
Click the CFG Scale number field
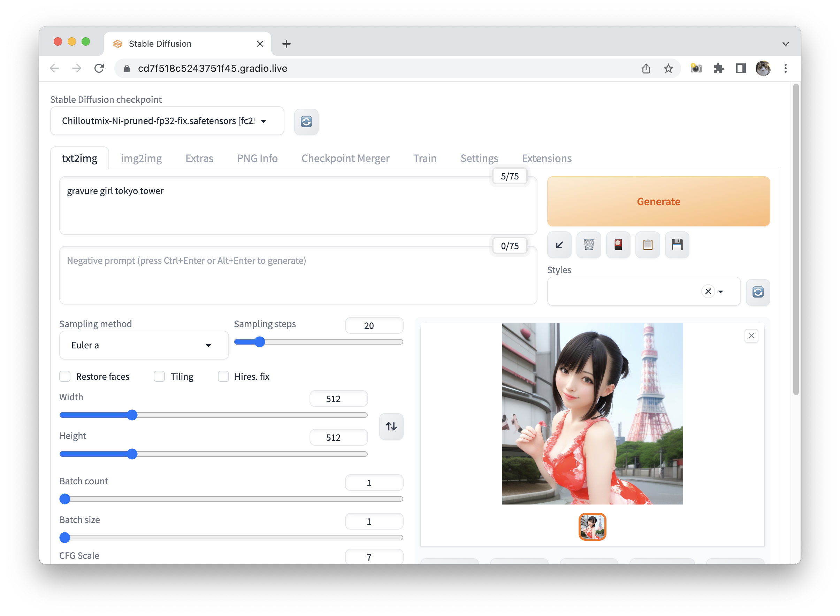click(374, 557)
